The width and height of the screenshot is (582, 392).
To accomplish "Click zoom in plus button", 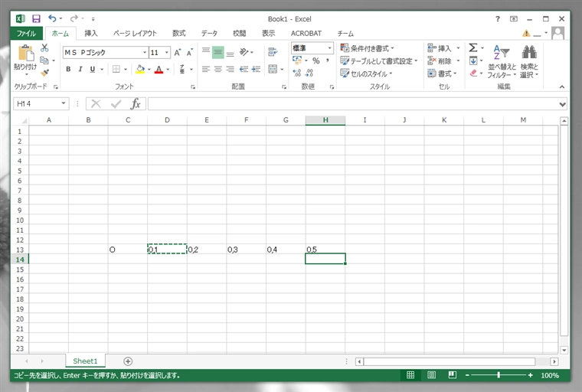I will (x=531, y=375).
